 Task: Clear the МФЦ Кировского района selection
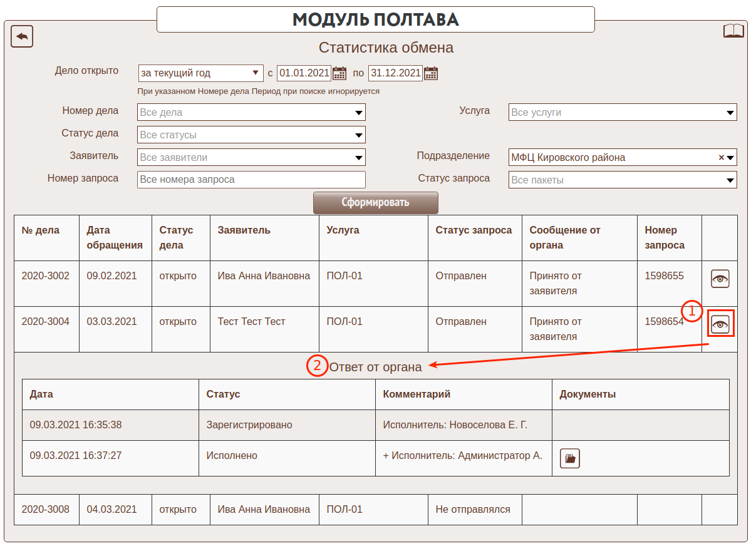click(721, 158)
